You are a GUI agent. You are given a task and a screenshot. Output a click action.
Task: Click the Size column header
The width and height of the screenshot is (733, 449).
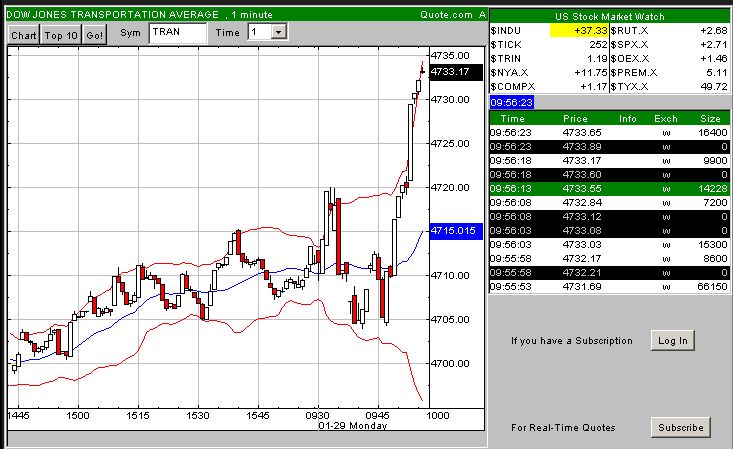click(x=710, y=119)
